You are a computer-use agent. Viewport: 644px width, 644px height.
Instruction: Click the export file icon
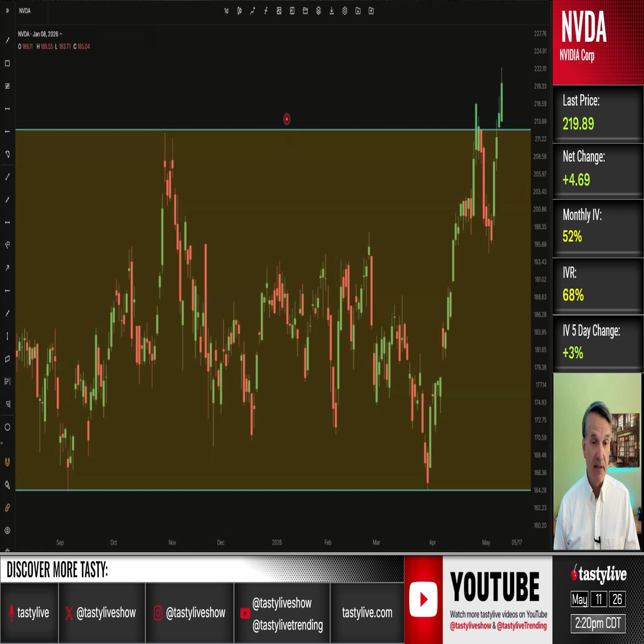pyautogui.click(x=371, y=11)
